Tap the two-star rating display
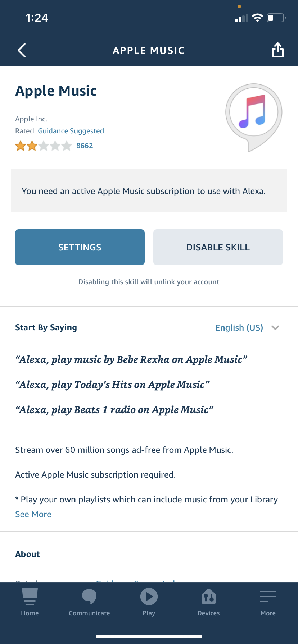The width and height of the screenshot is (298, 644). [43, 146]
